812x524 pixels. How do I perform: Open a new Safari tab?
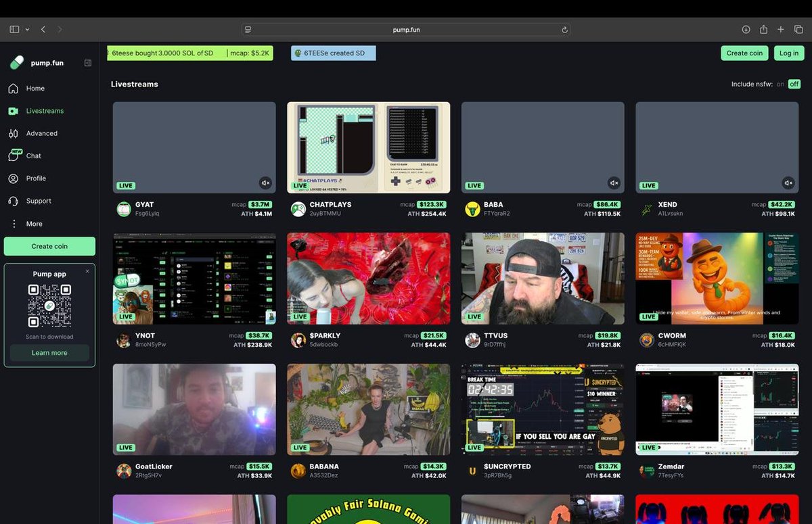(x=780, y=30)
